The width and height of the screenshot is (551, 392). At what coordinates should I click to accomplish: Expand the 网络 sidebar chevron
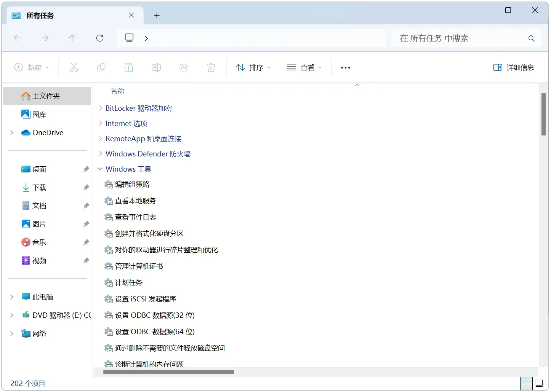coord(12,333)
